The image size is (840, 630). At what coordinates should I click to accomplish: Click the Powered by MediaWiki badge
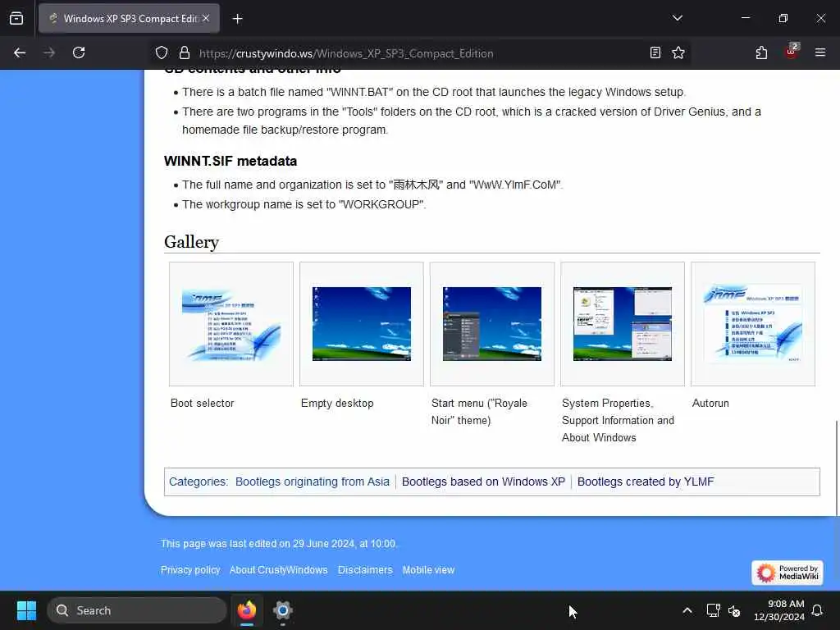point(787,573)
